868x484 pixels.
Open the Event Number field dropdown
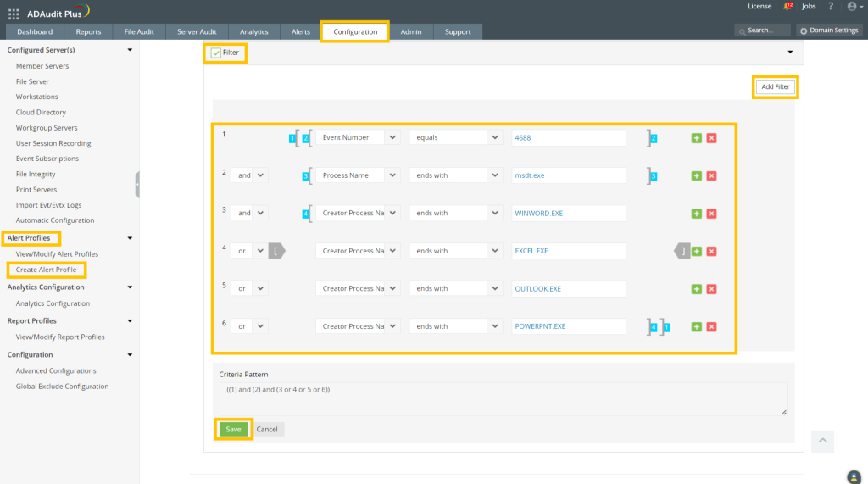[x=358, y=137]
